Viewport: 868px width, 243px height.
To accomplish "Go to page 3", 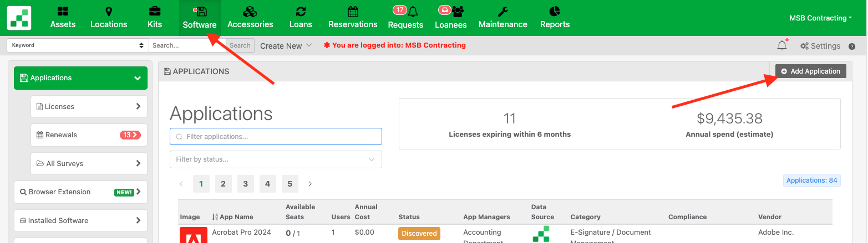I will pyautogui.click(x=245, y=184).
